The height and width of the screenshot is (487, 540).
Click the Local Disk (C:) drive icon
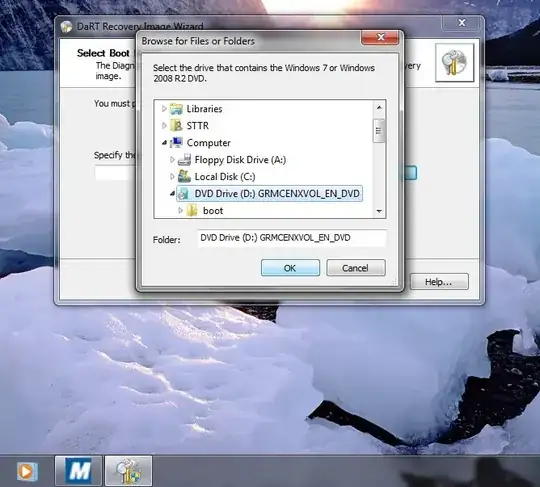(184, 177)
